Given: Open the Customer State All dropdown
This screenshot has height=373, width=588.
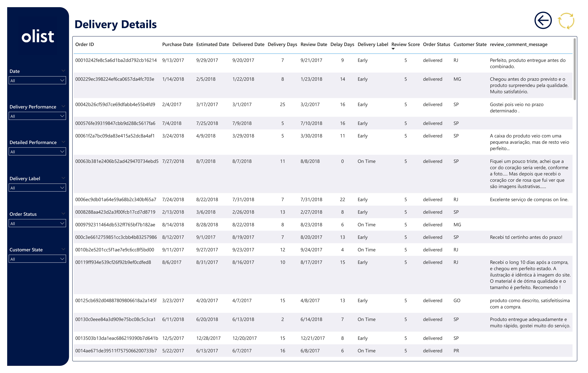Looking at the screenshot, I should coord(37,259).
